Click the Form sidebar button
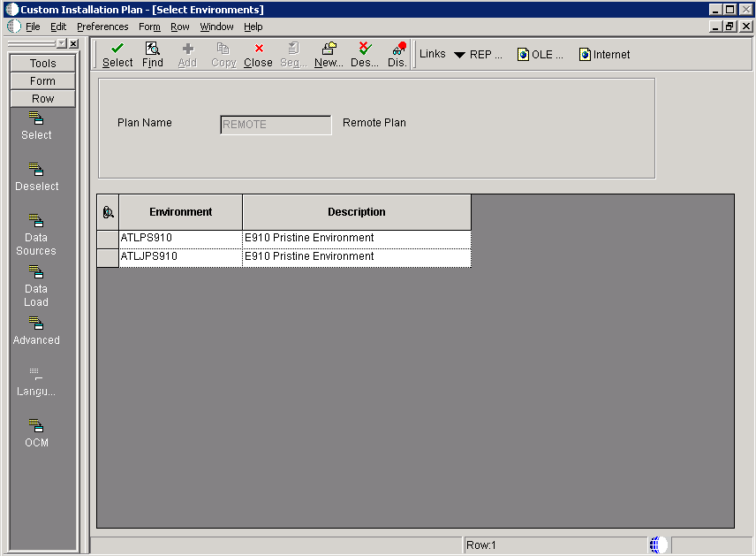Viewport: 756px width, 556px height. tap(43, 81)
